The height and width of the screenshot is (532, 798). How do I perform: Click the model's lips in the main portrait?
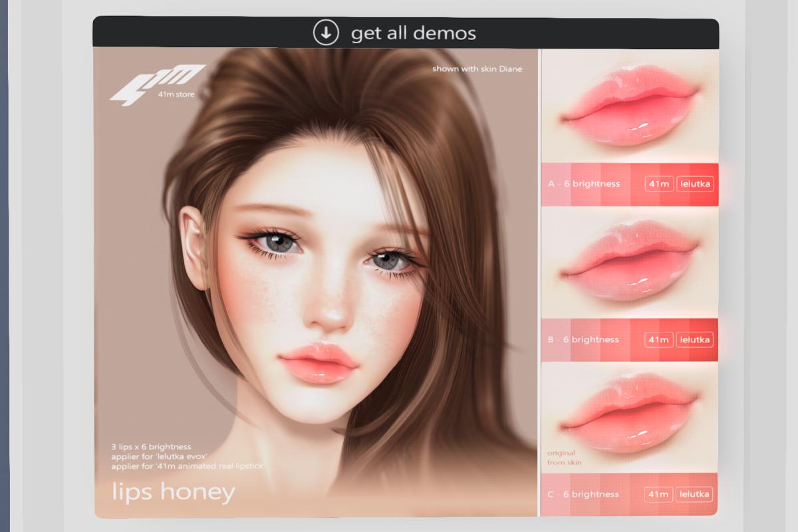[x=321, y=363]
